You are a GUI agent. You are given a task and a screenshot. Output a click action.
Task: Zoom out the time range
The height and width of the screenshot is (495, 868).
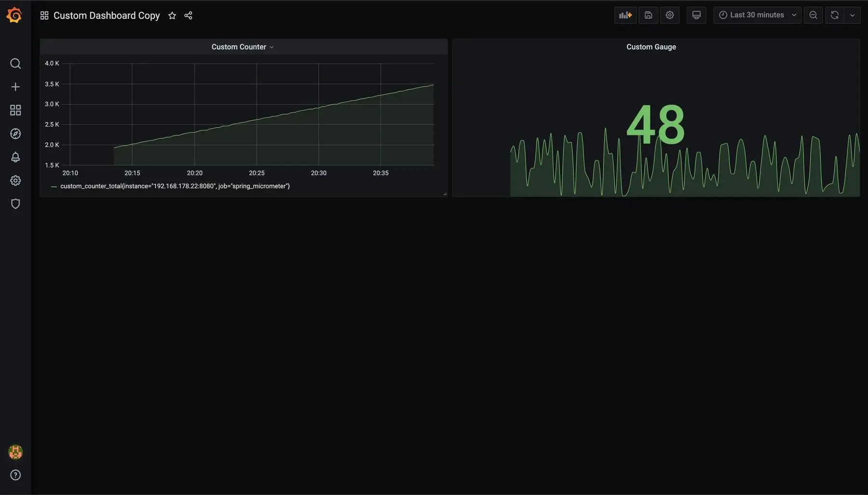(x=813, y=15)
